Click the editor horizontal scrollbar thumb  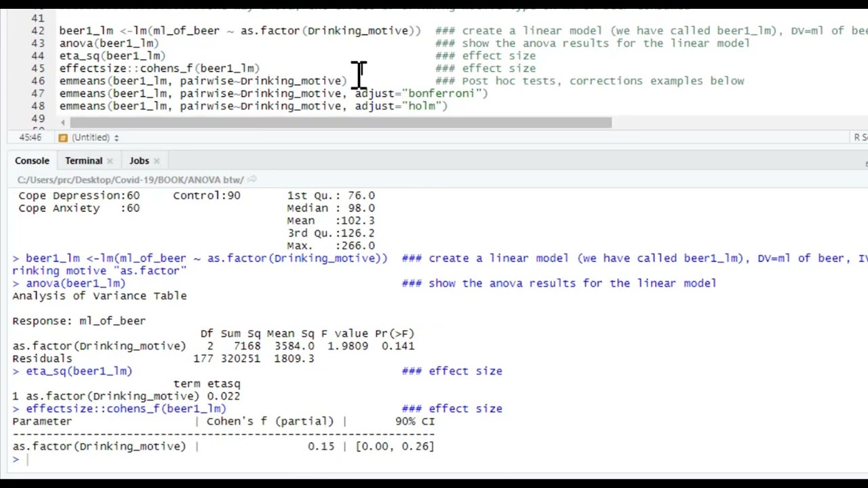[x=340, y=123]
